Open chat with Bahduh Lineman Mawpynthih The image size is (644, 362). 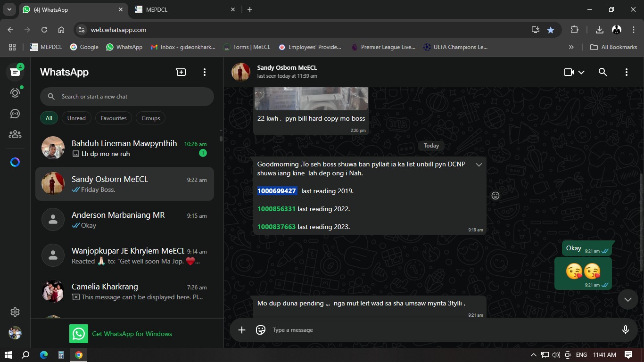pos(125,148)
